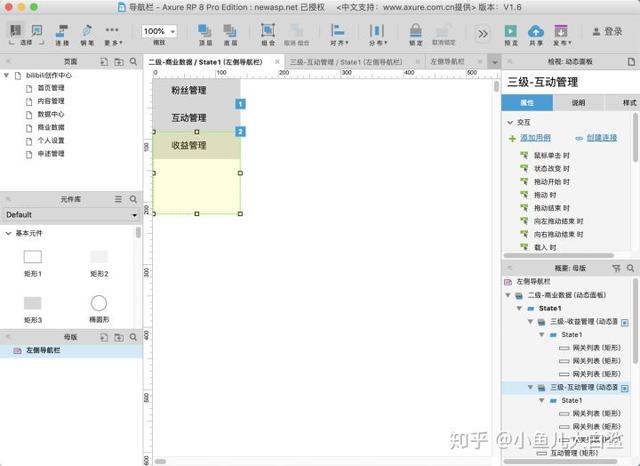The height and width of the screenshot is (466, 640).
Task: Select the 鼠标单击 时 event
Action: (551, 155)
